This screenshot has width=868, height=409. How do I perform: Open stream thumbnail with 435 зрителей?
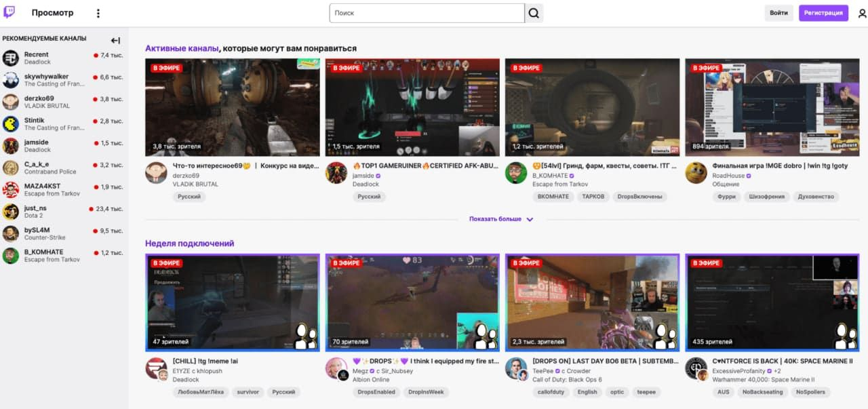pyautogui.click(x=772, y=303)
